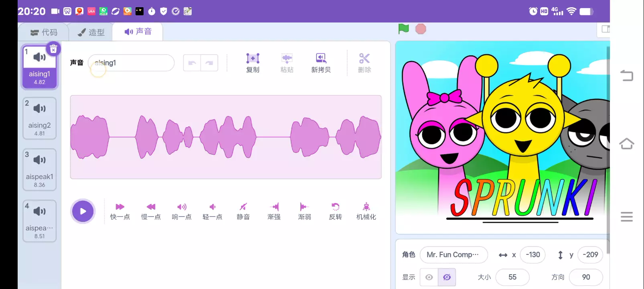Apply the 机械化 (Robot) effect
This screenshot has height=289, width=644.
(x=366, y=212)
